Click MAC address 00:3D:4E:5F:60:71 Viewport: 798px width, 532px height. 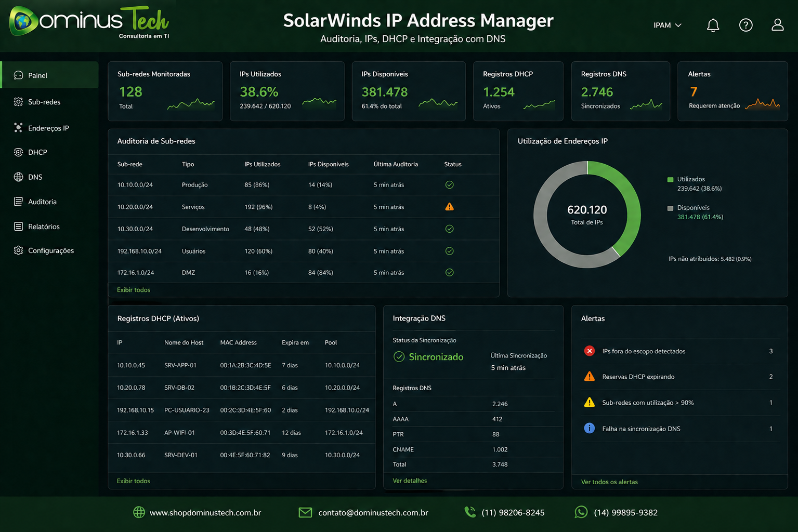tap(245, 433)
